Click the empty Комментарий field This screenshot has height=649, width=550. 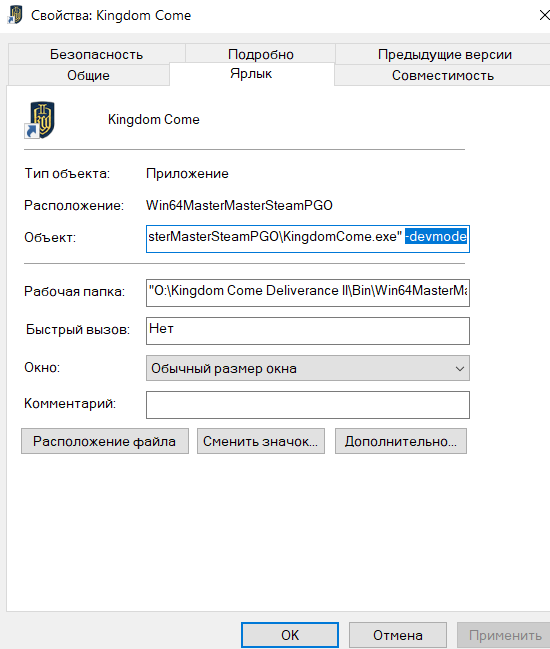point(307,405)
